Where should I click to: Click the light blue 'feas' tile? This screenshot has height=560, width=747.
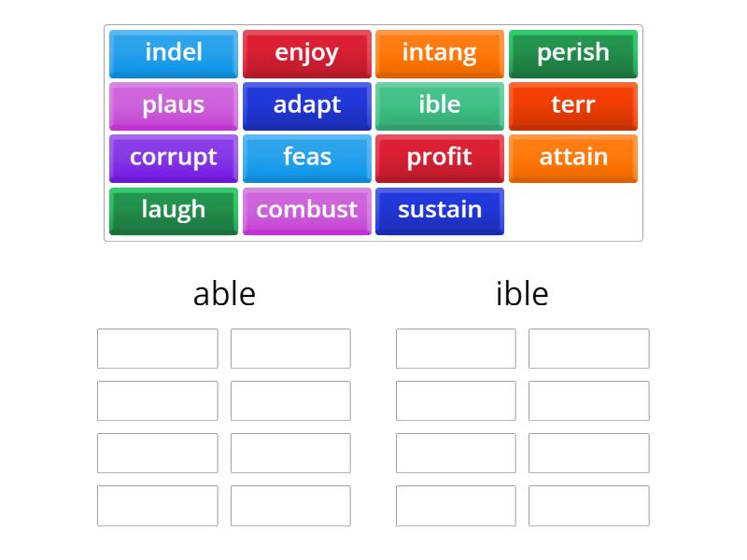[306, 158]
